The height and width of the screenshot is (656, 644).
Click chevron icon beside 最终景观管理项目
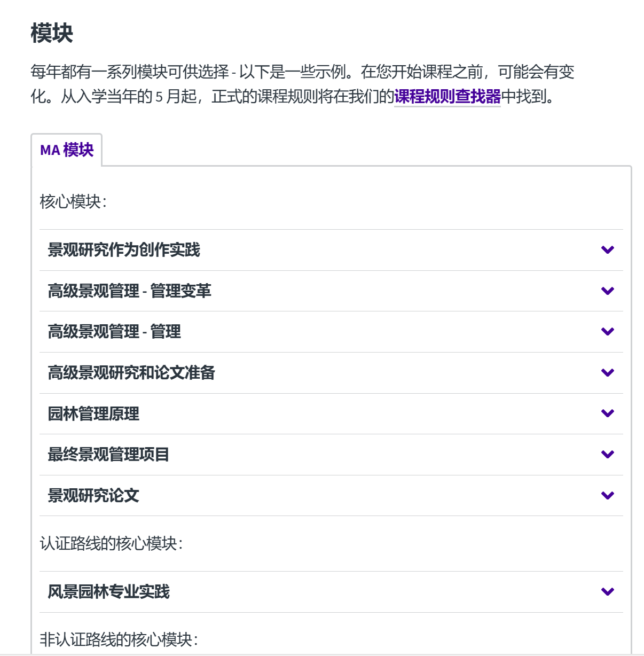point(607,455)
